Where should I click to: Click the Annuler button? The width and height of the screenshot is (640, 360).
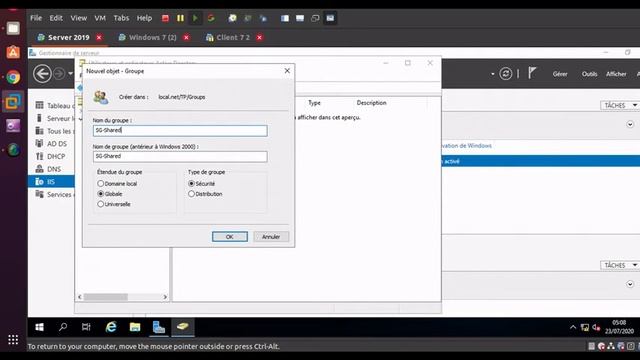pyautogui.click(x=271, y=237)
